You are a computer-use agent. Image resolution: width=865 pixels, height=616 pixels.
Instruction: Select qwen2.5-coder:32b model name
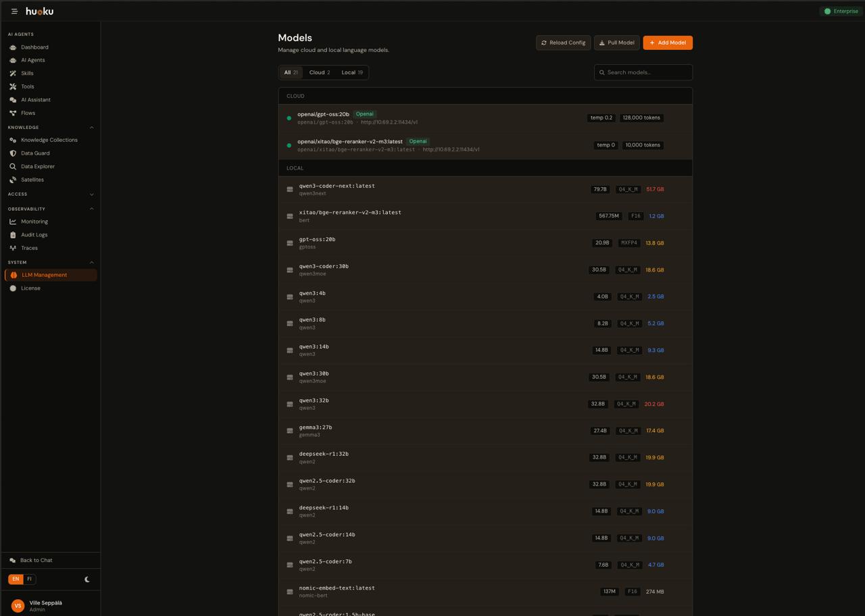(327, 481)
